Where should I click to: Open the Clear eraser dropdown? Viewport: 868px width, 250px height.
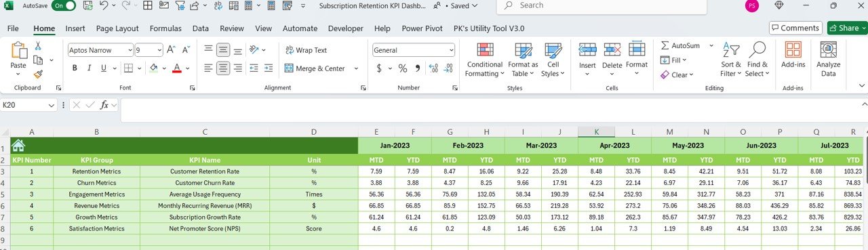(x=677, y=75)
